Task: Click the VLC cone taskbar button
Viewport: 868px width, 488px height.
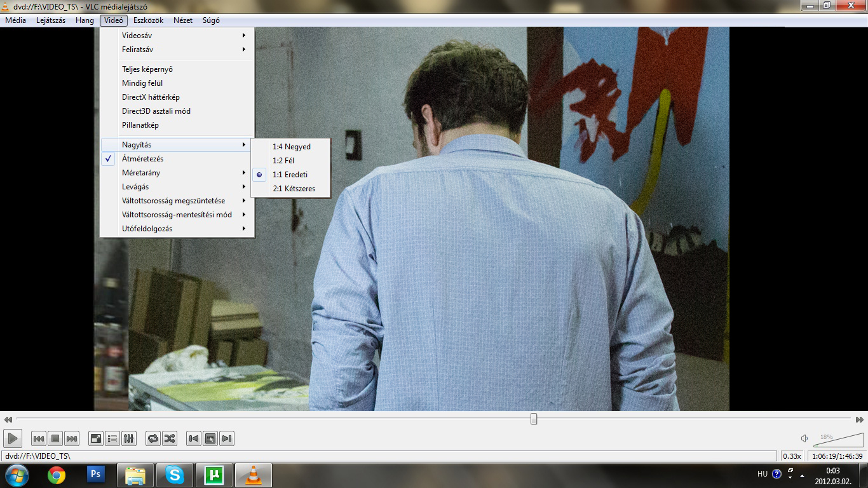Action: 253,475
